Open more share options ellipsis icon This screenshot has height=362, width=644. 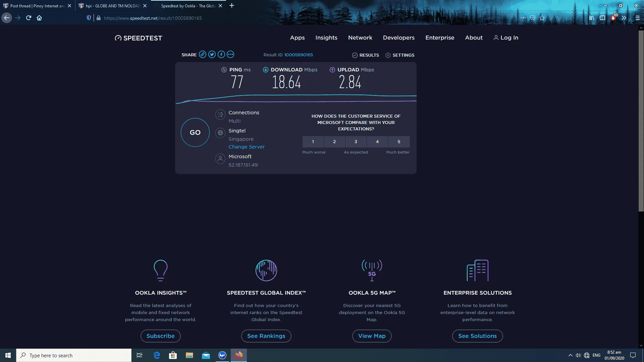[x=230, y=55]
